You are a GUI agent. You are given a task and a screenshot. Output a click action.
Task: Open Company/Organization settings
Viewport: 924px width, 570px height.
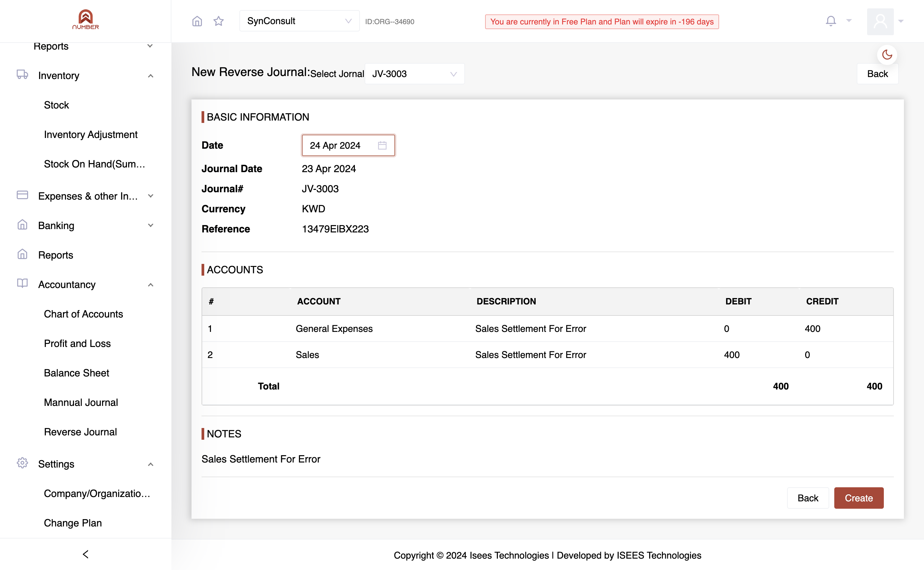[97, 493]
